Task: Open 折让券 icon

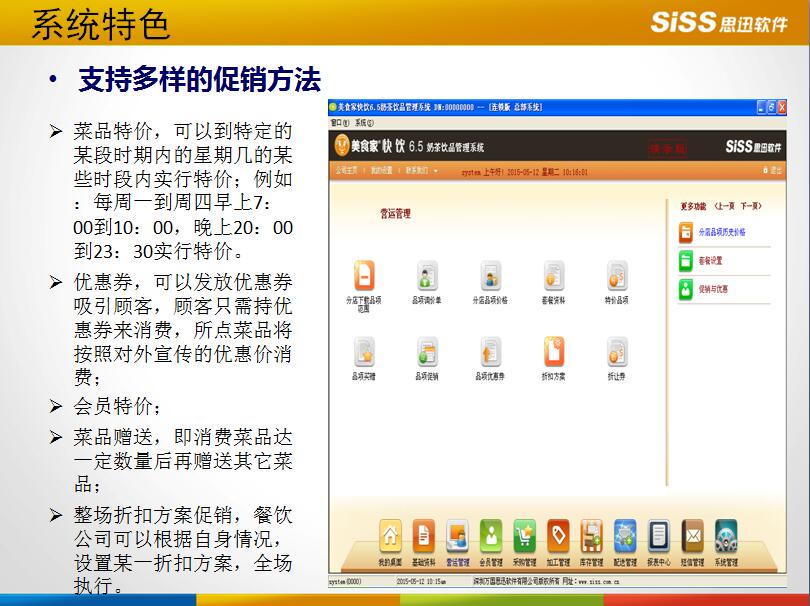Action: tap(617, 352)
